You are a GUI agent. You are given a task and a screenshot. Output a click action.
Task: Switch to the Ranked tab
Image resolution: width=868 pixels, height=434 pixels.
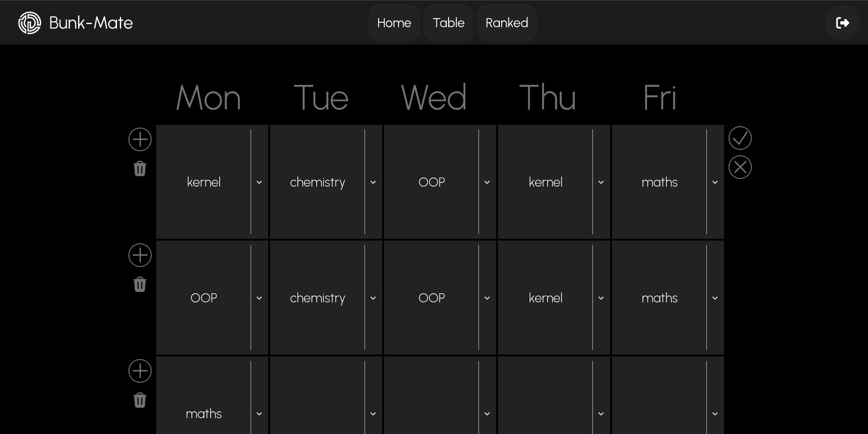point(507,23)
